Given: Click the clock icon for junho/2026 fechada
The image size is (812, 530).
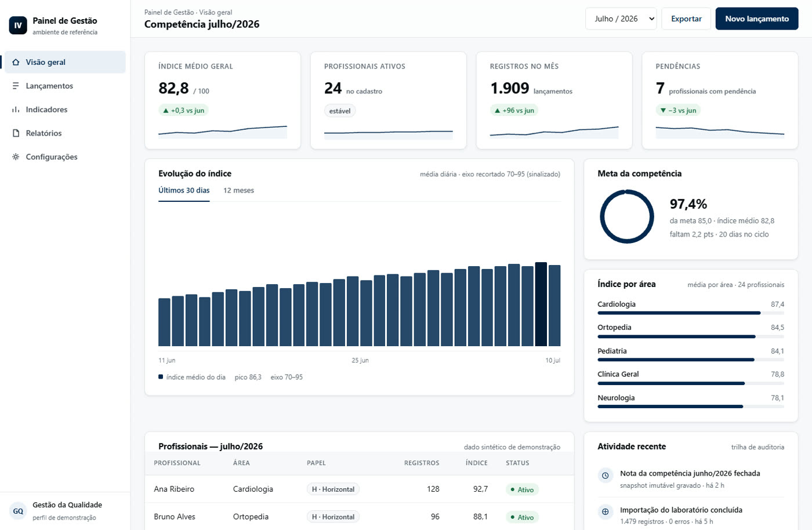Looking at the screenshot, I should [x=605, y=475].
